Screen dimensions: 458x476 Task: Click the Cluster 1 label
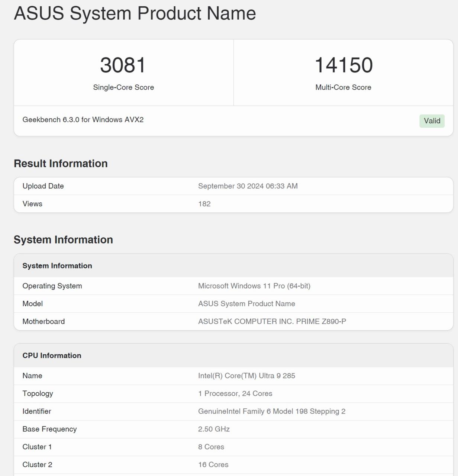coord(37,447)
